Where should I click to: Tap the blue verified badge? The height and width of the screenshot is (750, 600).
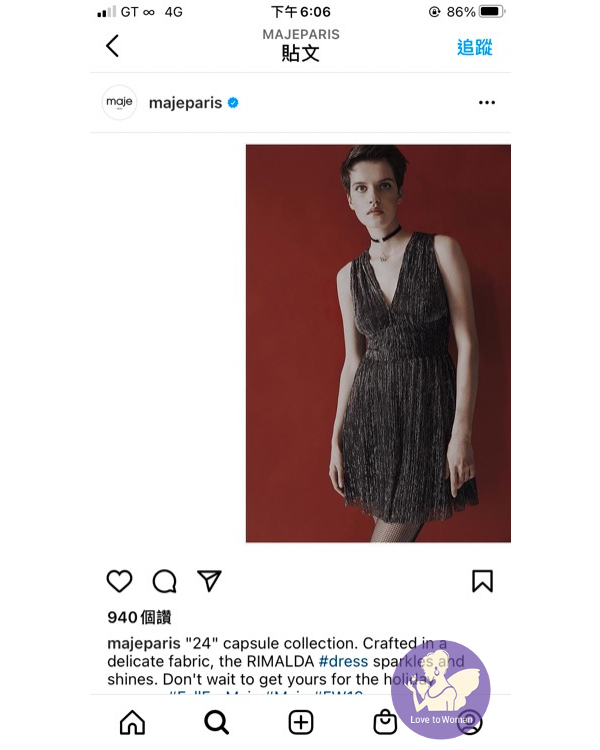tap(233, 102)
